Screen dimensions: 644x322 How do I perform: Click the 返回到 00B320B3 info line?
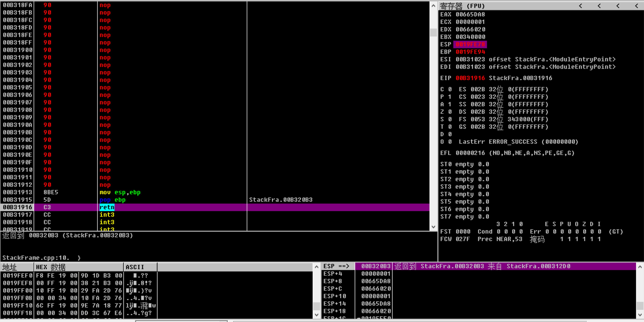[x=68, y=236]
